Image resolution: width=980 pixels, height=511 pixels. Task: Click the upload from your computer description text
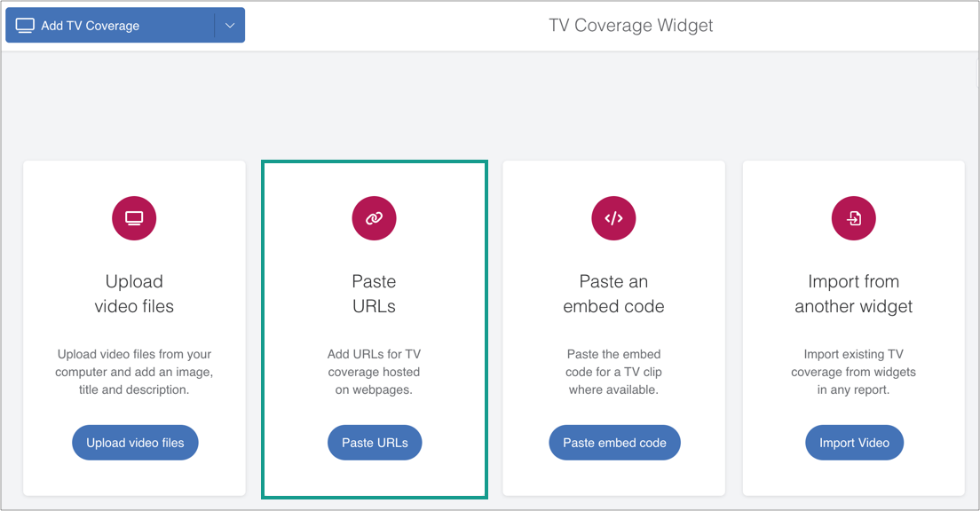134,372
